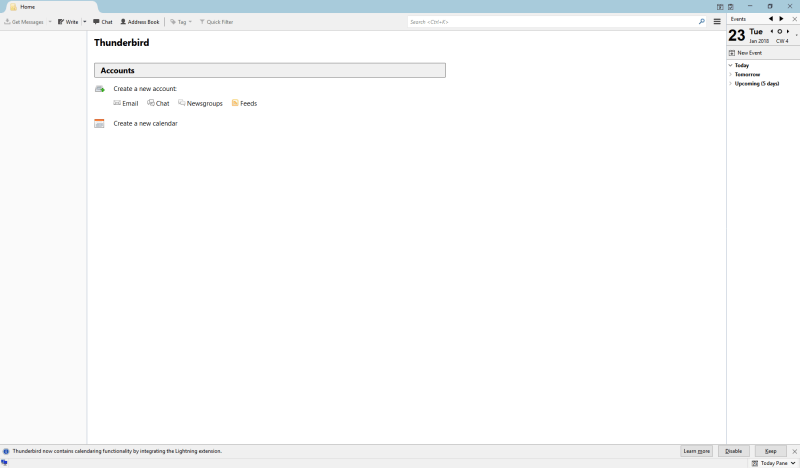Open the Get Messages dropdown arrow
The image size is (800, 468).
tap(50, 22)
